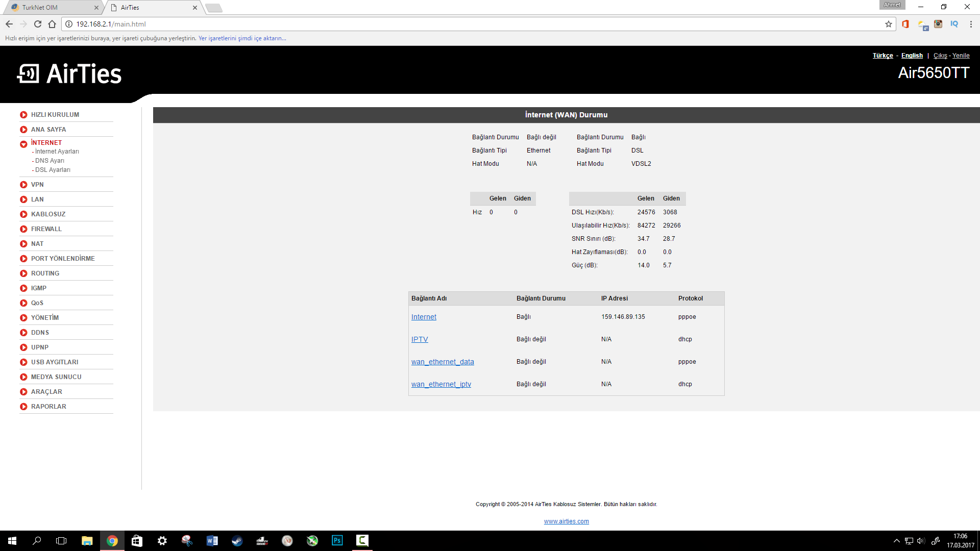Open MEDYA SUNUCU menu item
This screenshot has height=551, width=980.
click(56, 377)
